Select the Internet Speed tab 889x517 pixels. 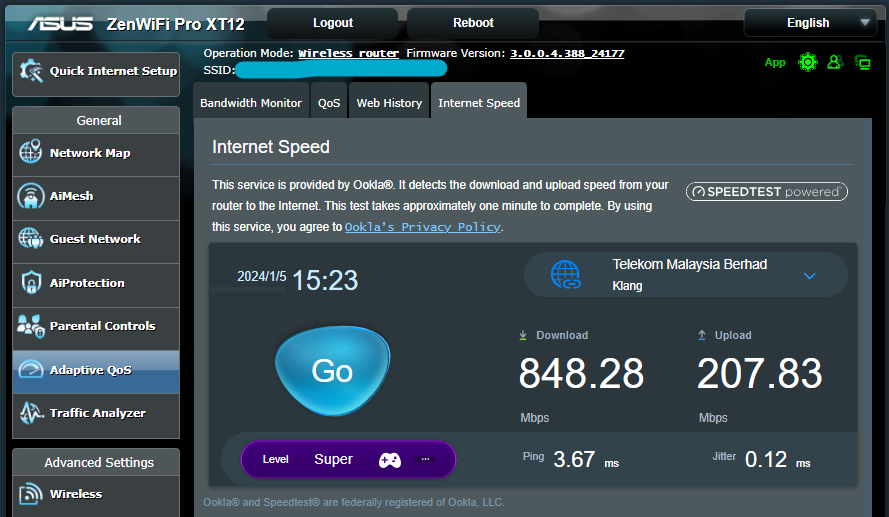coord(479,103)
